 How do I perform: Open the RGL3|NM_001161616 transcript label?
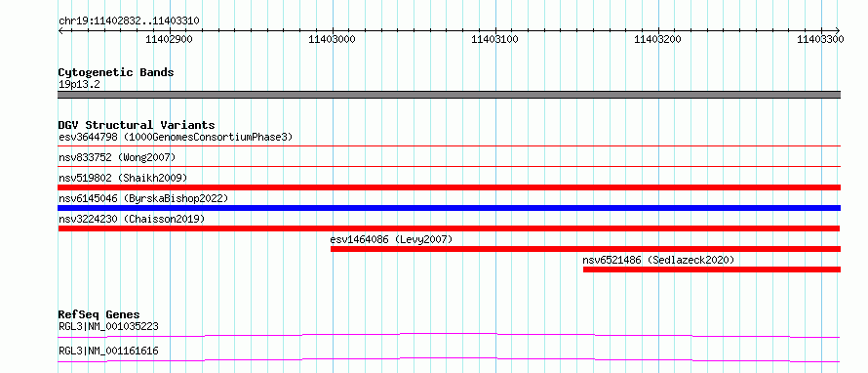108,352
